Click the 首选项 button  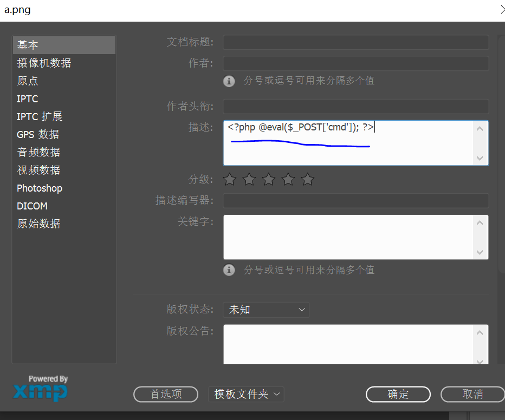click(x=166, y=394)
